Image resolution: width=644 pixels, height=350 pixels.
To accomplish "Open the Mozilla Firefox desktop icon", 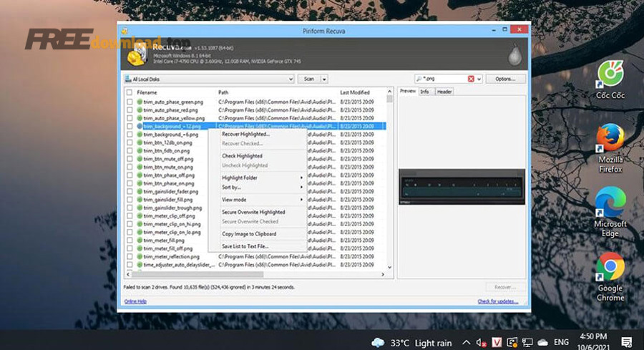I will tap(610, 148).
